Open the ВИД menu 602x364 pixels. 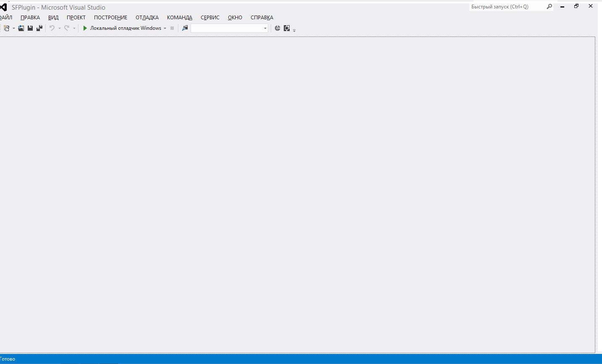[x=53, y=18]
